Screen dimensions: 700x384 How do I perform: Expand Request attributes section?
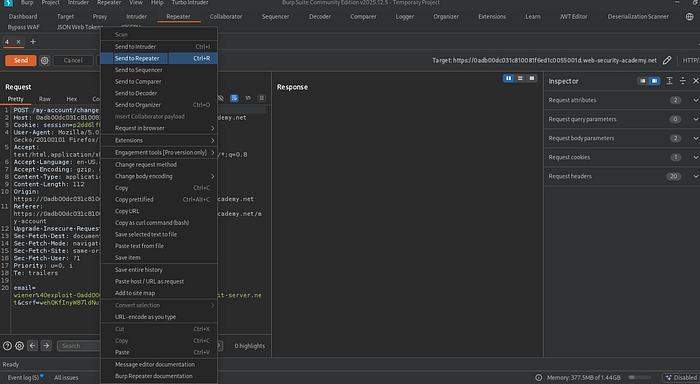click(621, 100)
